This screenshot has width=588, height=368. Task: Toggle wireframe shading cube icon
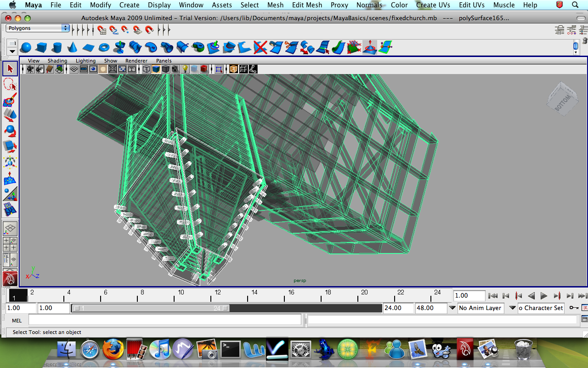[x=146, y=69]
